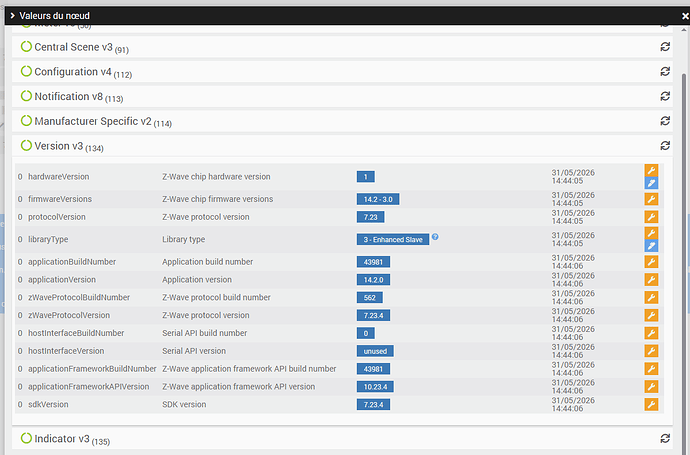The image size is (690, 455).
Task: Refresh the Indicator v3 command class
Action: point(665,438)
